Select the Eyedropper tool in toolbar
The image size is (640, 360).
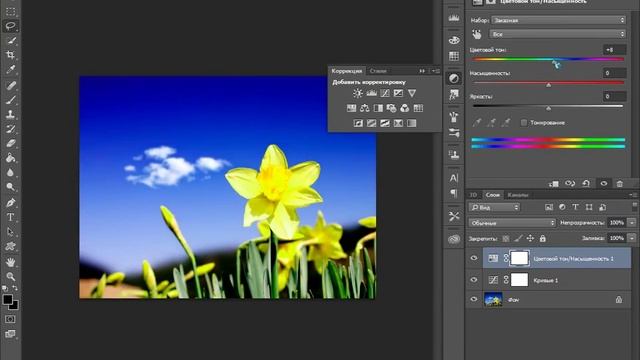point(11,69)
